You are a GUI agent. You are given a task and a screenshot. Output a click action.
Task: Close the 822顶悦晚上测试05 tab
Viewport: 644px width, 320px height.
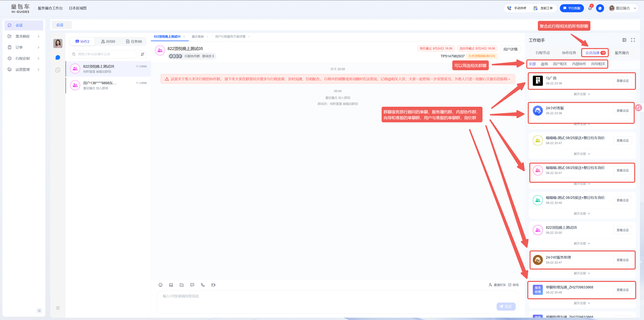[x=184, y=37]
